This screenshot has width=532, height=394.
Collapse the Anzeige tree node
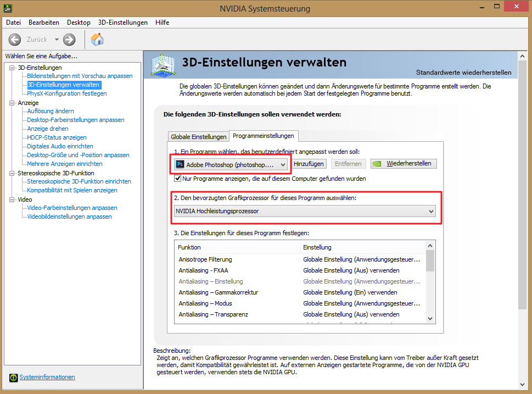coord(12,103)
